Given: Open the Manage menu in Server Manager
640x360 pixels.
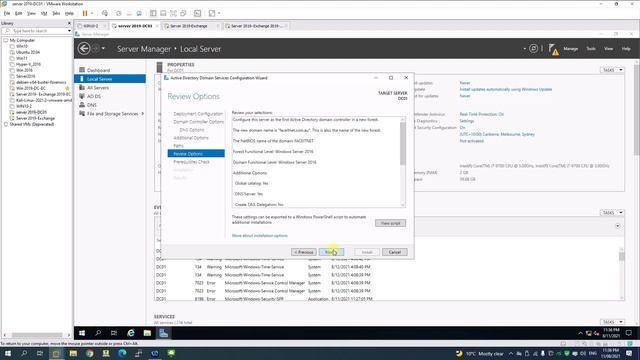Looking at the screenshot, I should coord(570,49).
